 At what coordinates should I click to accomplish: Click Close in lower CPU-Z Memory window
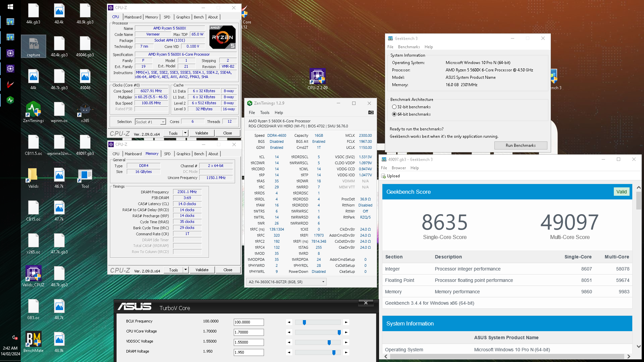pyautogui.click(x=228, y=270)
